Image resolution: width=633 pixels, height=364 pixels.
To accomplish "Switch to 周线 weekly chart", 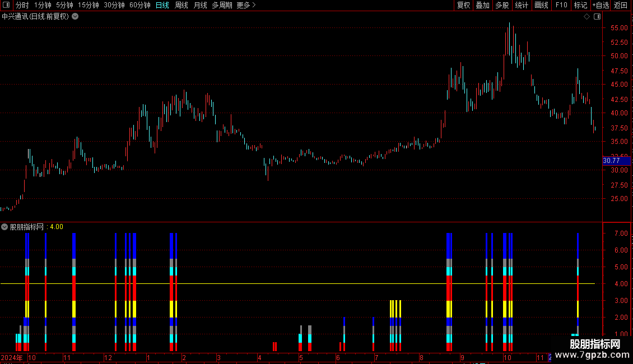I will tap(181, 5).
